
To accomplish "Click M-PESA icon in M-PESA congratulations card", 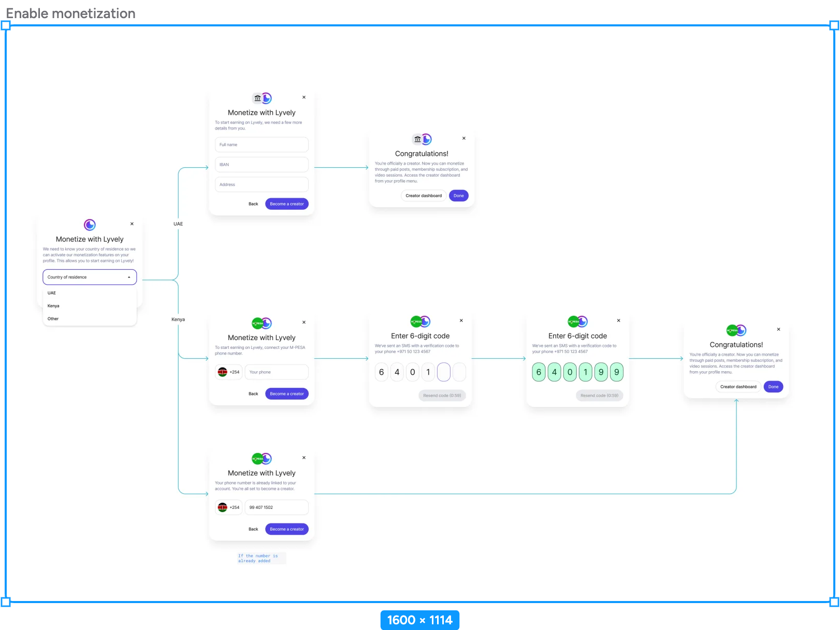I will (x=732, y=330).
